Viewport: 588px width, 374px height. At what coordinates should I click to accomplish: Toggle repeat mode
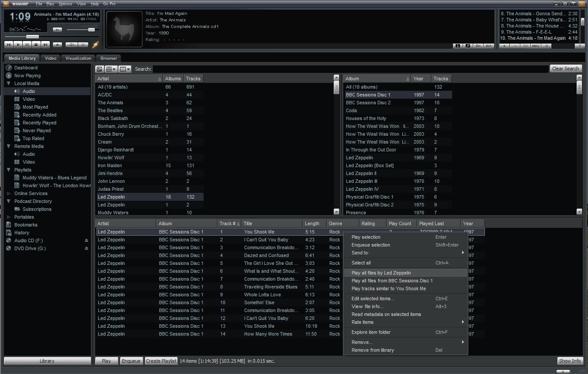(83, 45)
